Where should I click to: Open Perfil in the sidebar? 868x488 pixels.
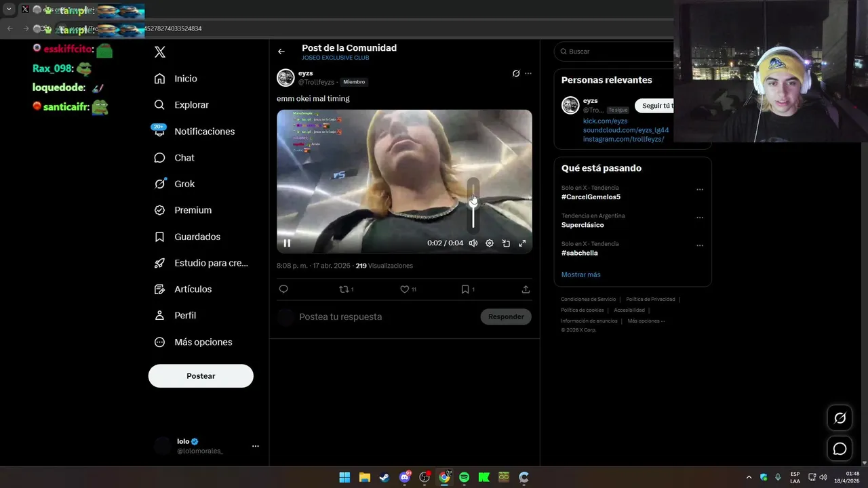pyautogui.click(x=175, y=316)
